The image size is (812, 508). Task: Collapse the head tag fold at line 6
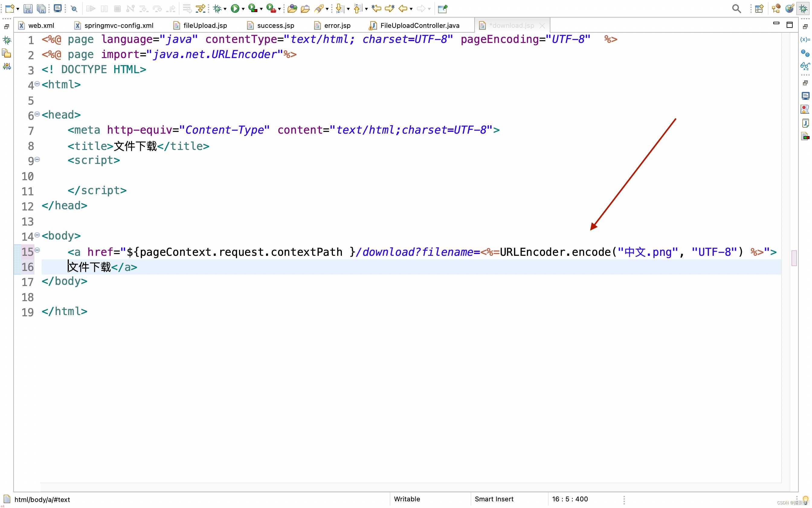tap(37, 114)
